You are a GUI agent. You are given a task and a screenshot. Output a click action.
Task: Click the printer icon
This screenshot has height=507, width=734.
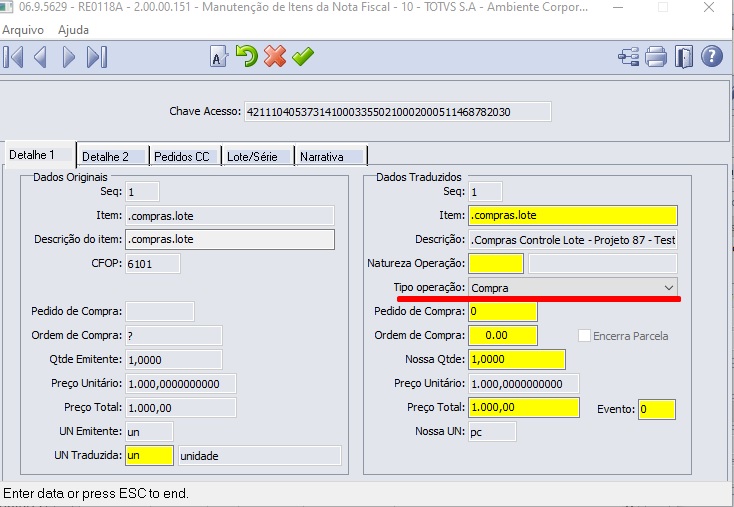[x=656, y=57]
